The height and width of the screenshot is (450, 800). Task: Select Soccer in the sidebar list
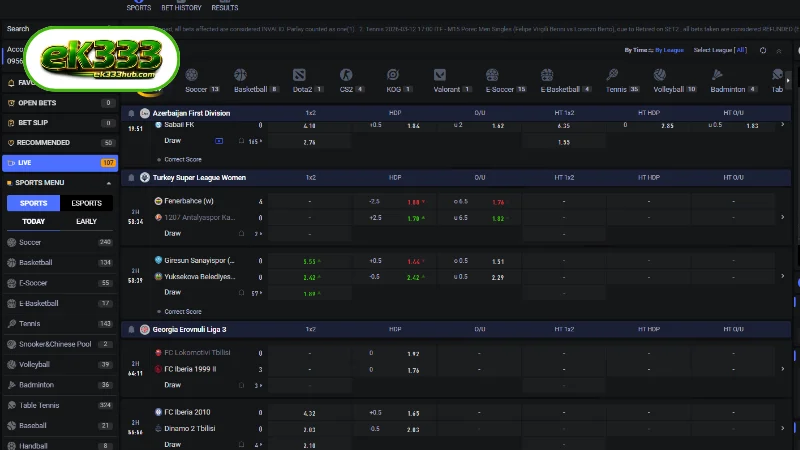point(60,242)
